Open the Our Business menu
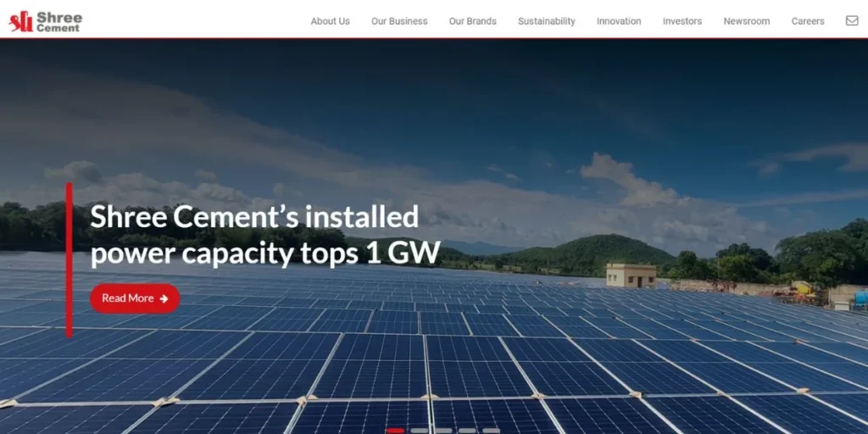Image resolution: width=868 pixels, height=434 pixels. click(x=399, y=21)
